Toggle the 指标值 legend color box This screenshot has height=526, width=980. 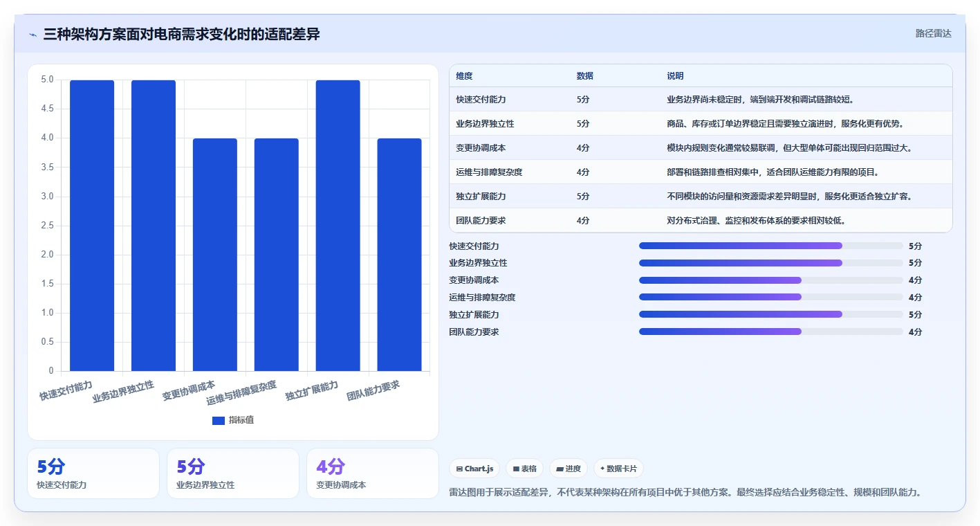pyautogui.click(x=218, y=420)
